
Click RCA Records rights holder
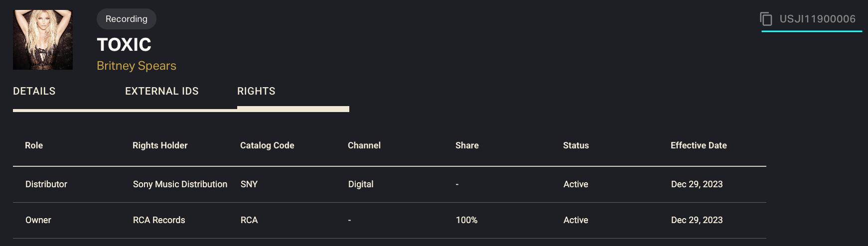[159, 220]
